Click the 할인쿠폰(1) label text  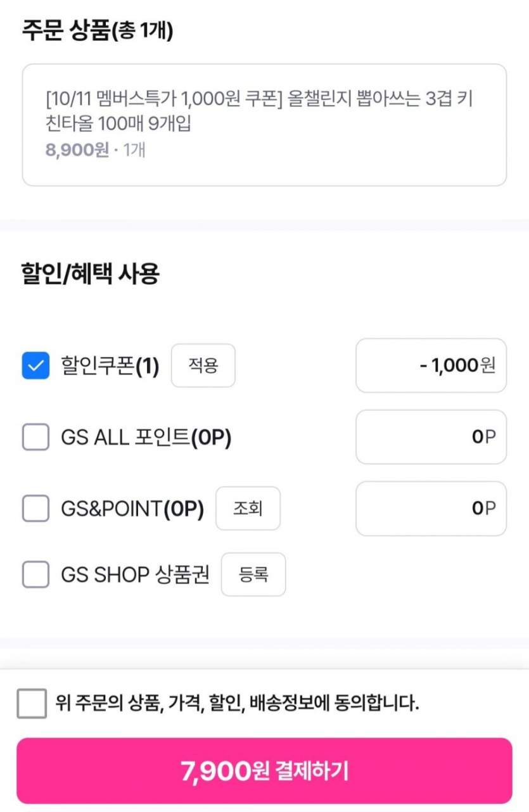click(x=110, y=366)
